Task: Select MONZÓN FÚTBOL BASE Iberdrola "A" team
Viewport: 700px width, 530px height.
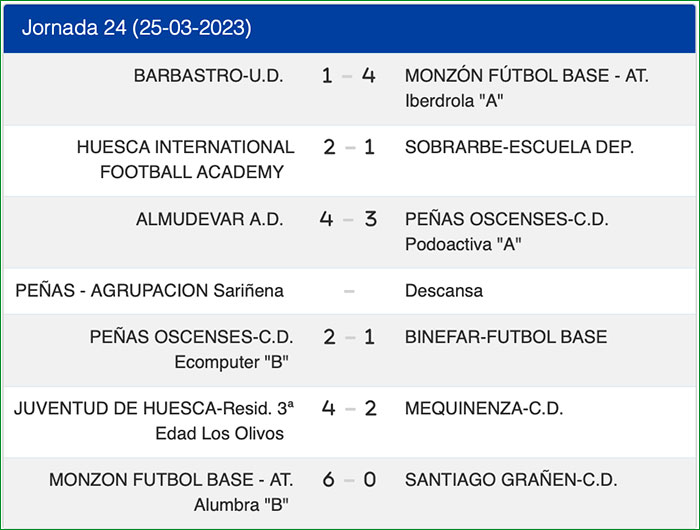Action: pos(526,88)
